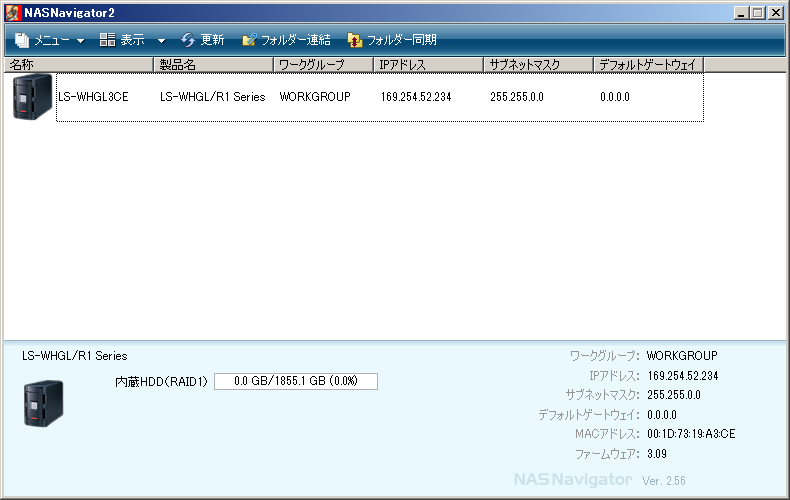Screen dimensions: 790x500
Task: Click the フォルダー同期 label
Action: coord(402,40)
